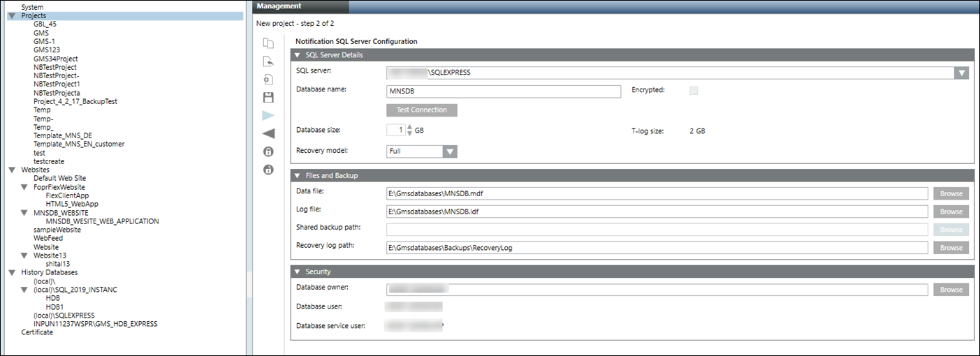
Task: Increase Database size with up arrow
Action: tap(409, 126)
